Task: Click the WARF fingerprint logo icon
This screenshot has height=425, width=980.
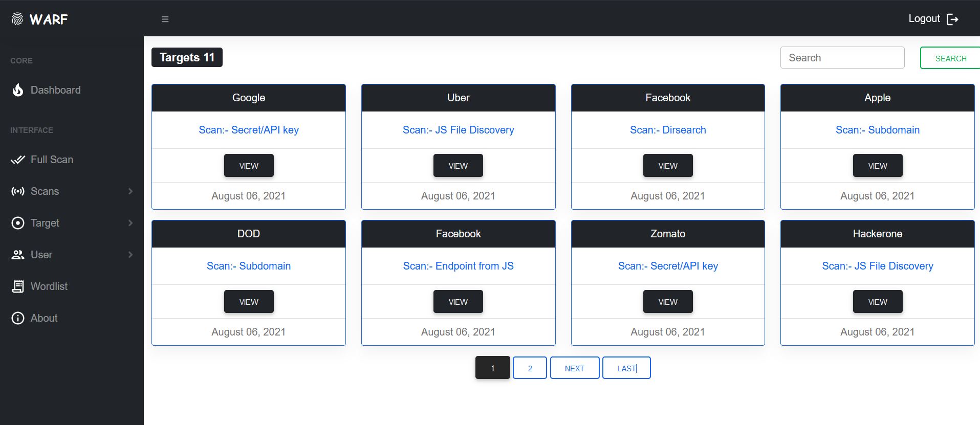Action: point(17,19)
